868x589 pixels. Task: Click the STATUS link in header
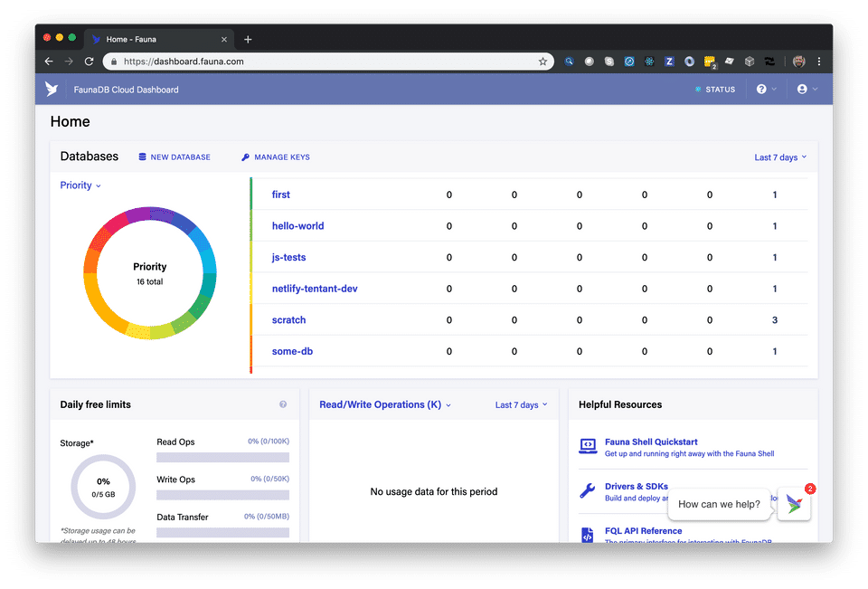coord(714,90)
